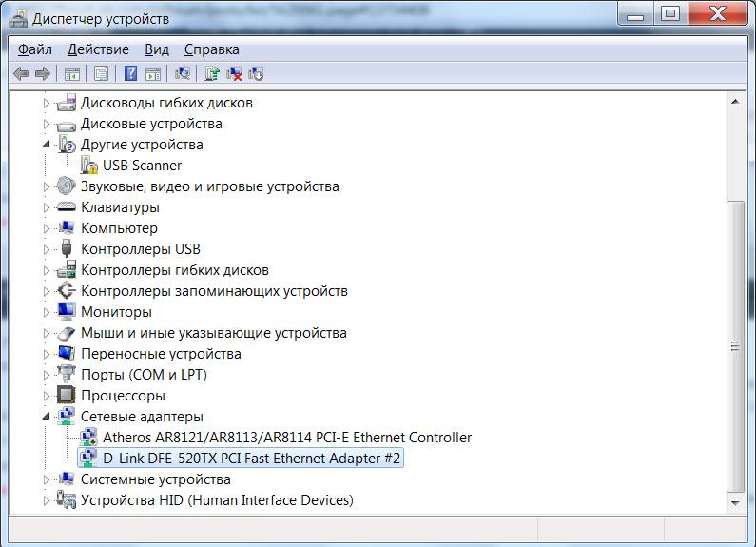This screenshot has width=756, height=547.
Task: Click the disk devices category icon
Action: [66, 125]
